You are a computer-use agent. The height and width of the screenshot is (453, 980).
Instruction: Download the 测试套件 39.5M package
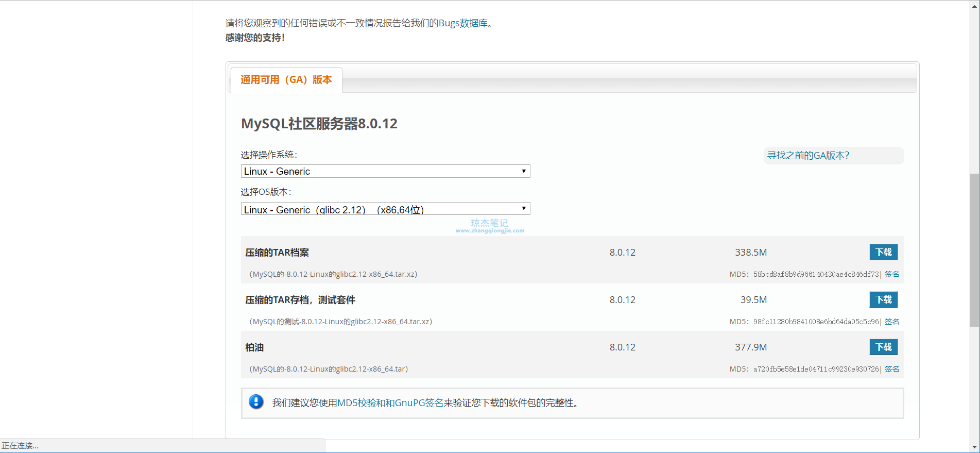click(x=883, y=299)
